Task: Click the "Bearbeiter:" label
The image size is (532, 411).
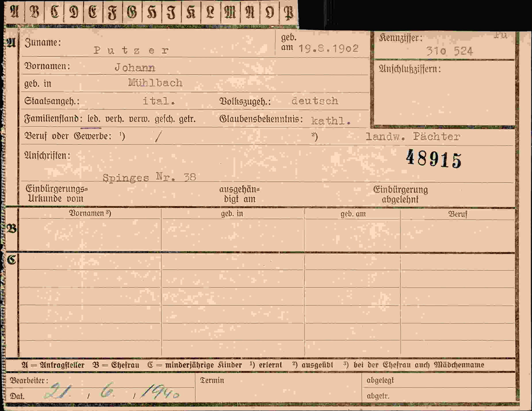Action: [29, 380]
